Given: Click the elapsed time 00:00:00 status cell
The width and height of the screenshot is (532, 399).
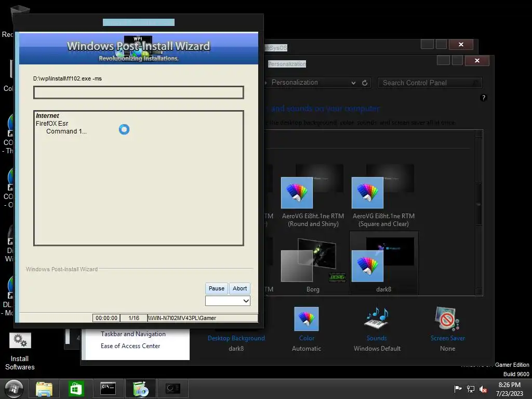Looking at the screenshot, I should point(106,318).
